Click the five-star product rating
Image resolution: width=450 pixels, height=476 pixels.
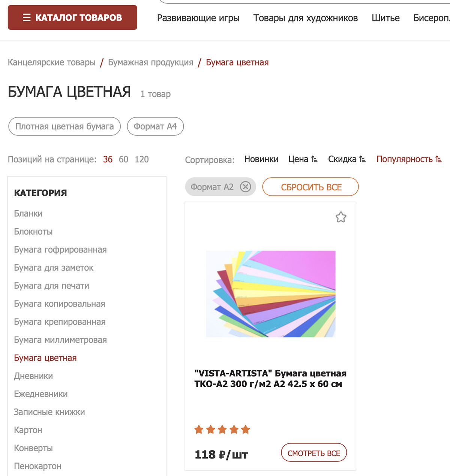(222, 430)
